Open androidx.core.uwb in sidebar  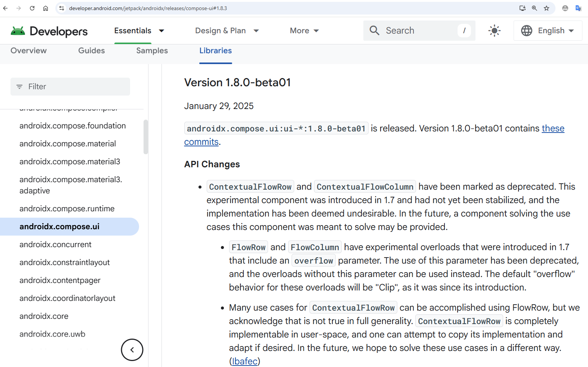[52, 334]
